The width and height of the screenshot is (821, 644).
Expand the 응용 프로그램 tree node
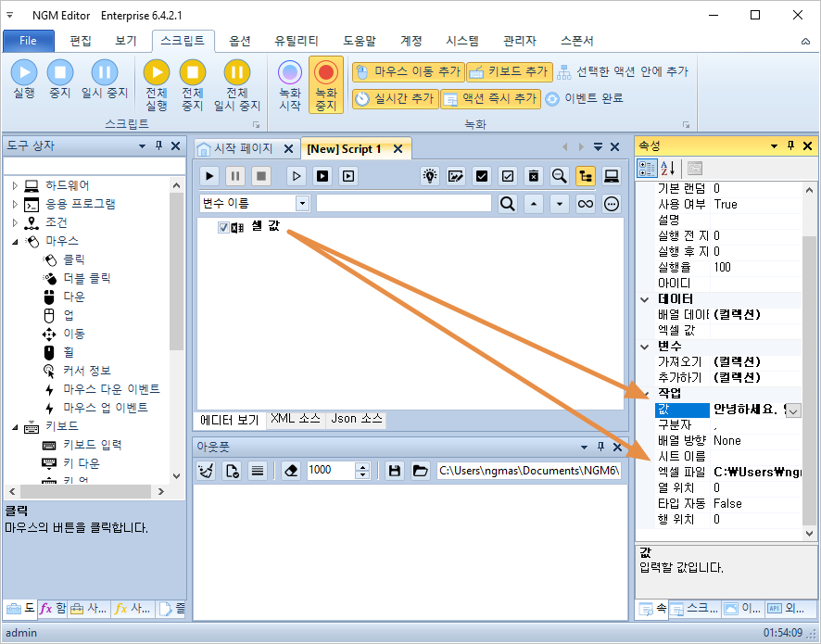pos(15,204)
